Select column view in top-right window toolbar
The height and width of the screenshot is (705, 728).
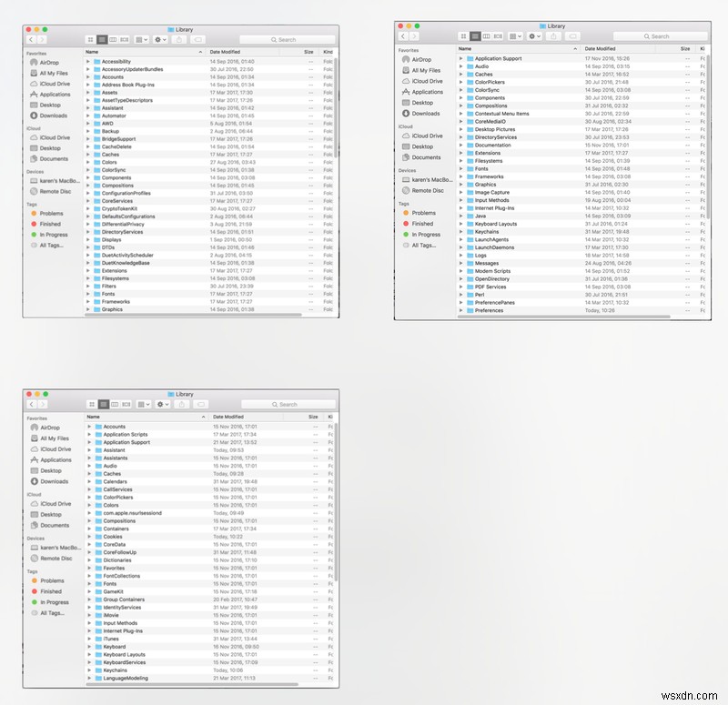[486, 36]
